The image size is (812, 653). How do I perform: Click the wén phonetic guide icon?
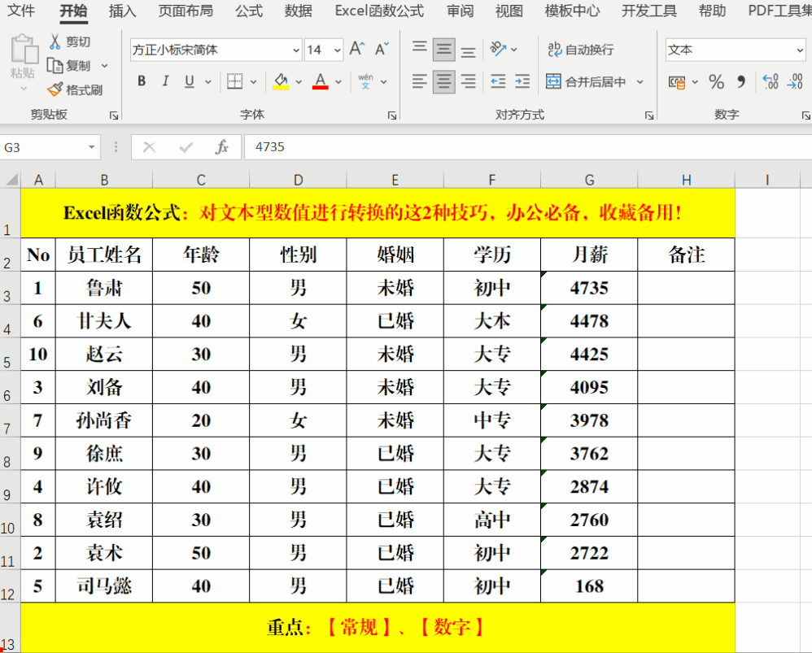click(365, 81)
